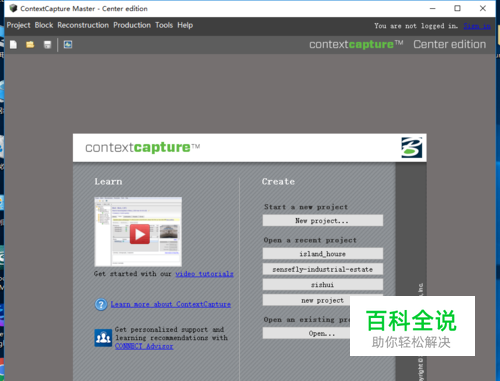This screenshot has height=381, width=500.
Task: Open the Block menu
Action: tap(44, 25)
